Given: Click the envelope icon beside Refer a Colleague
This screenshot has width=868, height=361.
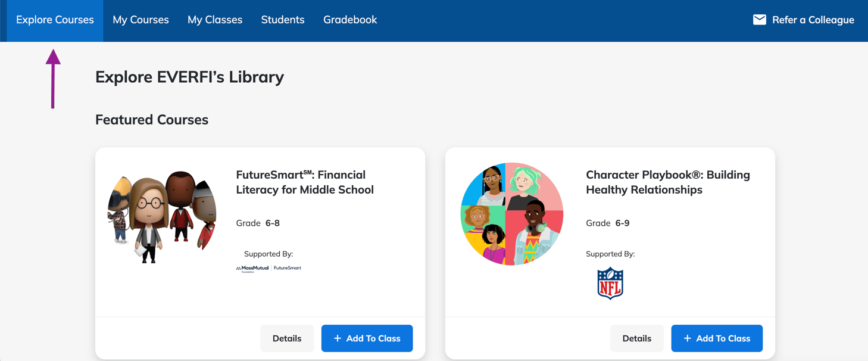Looking at the screenshot, I should 759,20.
